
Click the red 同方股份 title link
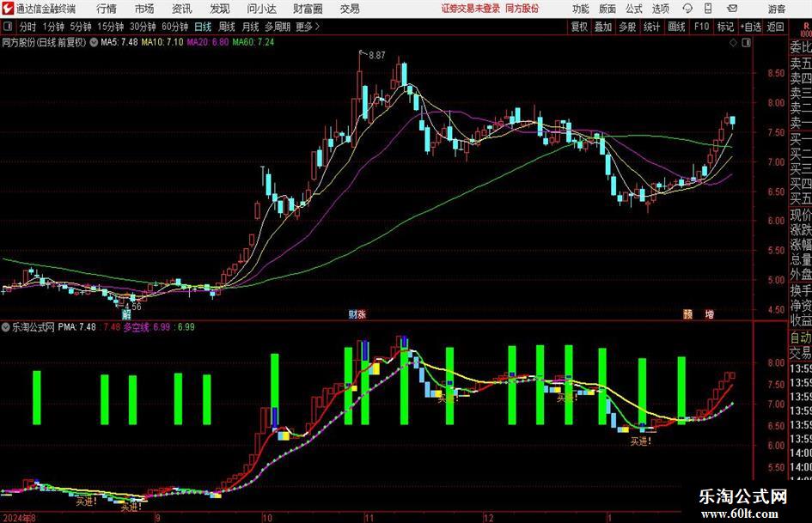coord(522,9)
